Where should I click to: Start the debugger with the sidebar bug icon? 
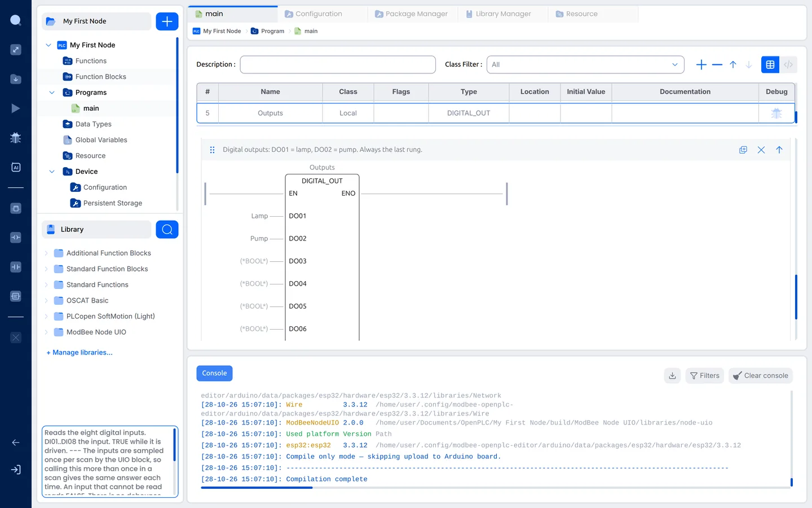click(x=16, y=138)
